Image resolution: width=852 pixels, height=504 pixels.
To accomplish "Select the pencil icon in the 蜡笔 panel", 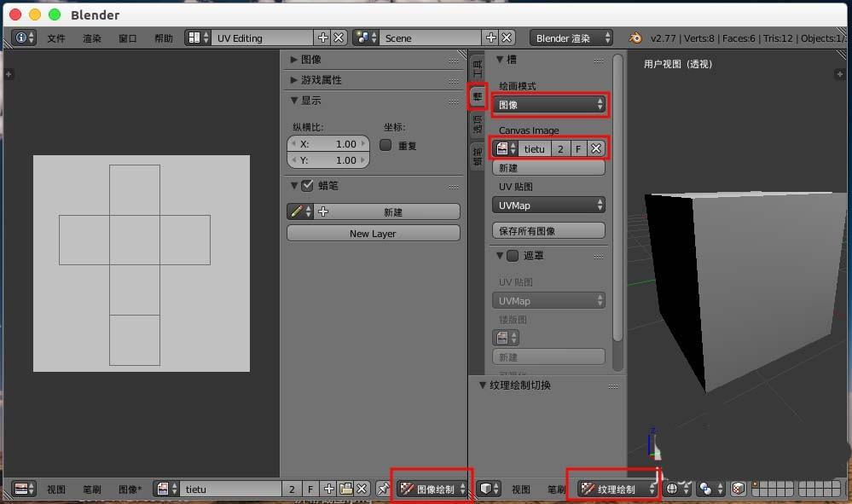I will click(x=298, y=211).
